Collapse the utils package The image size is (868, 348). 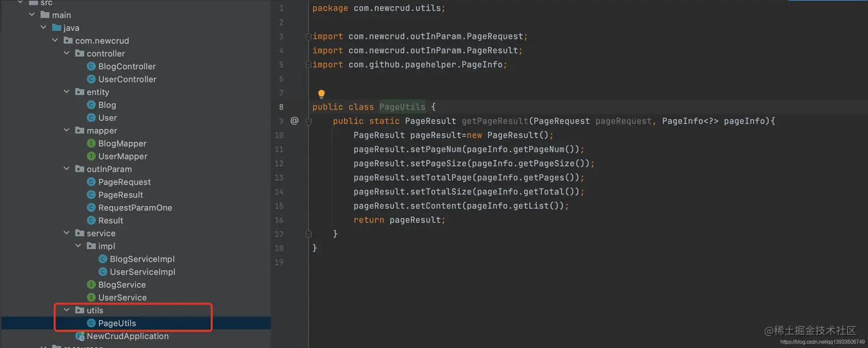click(67, 310)
